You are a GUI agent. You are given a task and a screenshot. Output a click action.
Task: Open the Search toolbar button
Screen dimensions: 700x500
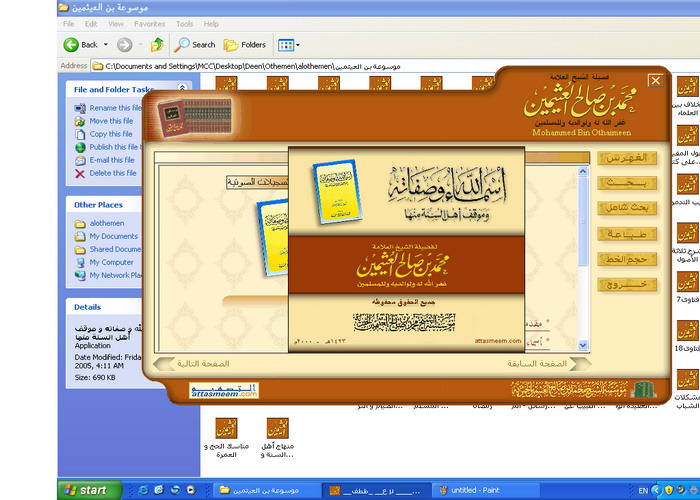point(195,44)
